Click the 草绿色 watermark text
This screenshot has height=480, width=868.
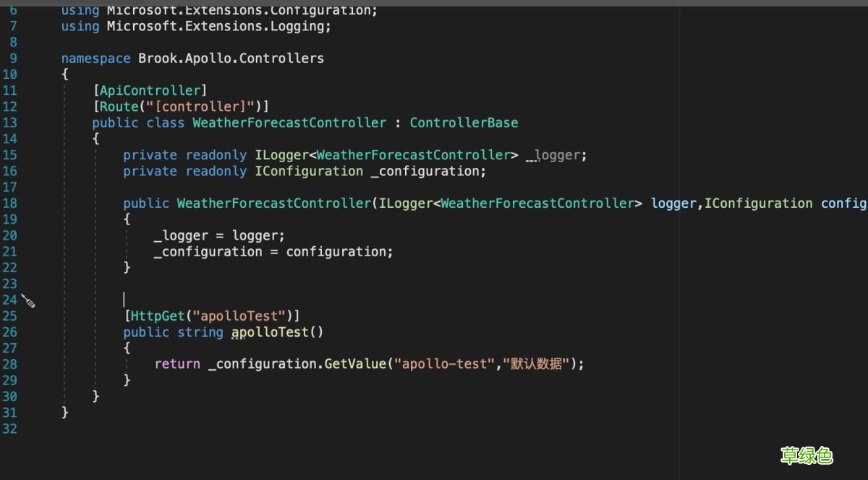coord(808,456)
